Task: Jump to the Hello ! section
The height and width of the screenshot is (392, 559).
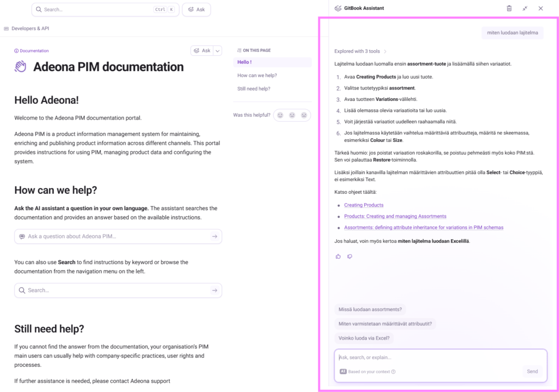Action: tap(272, 62)
